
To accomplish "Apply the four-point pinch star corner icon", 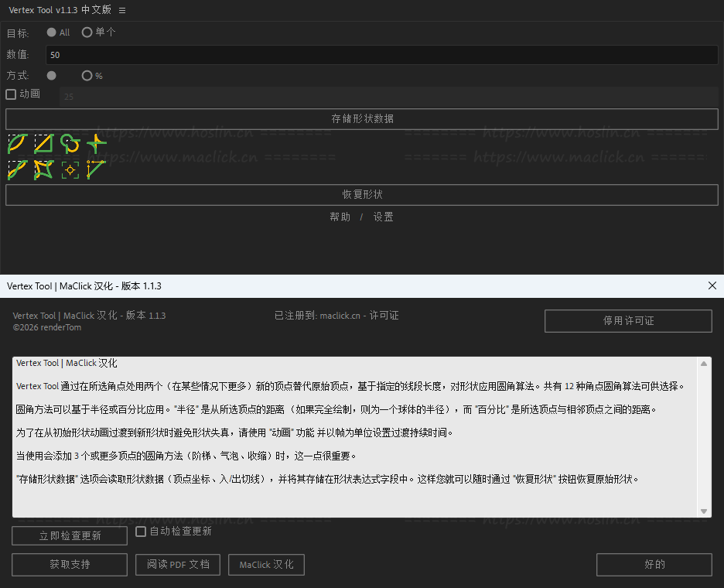I will click(97, 143).
